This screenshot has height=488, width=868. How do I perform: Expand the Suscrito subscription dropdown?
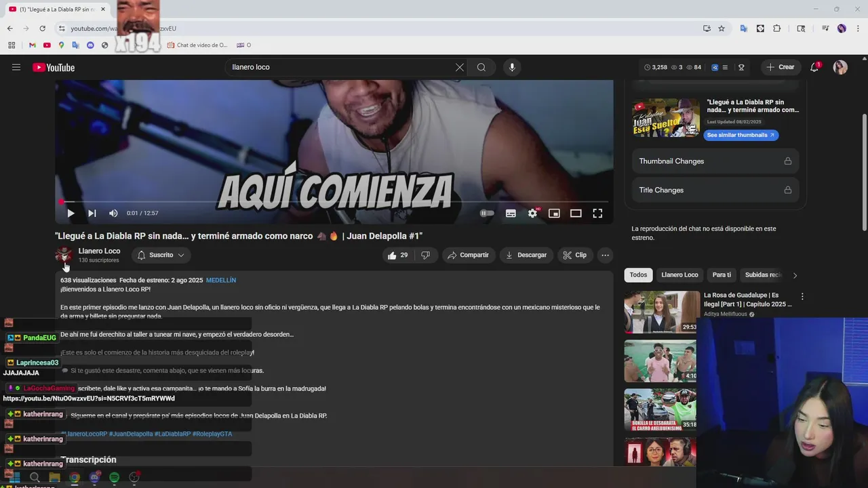(x=161, y=255)
